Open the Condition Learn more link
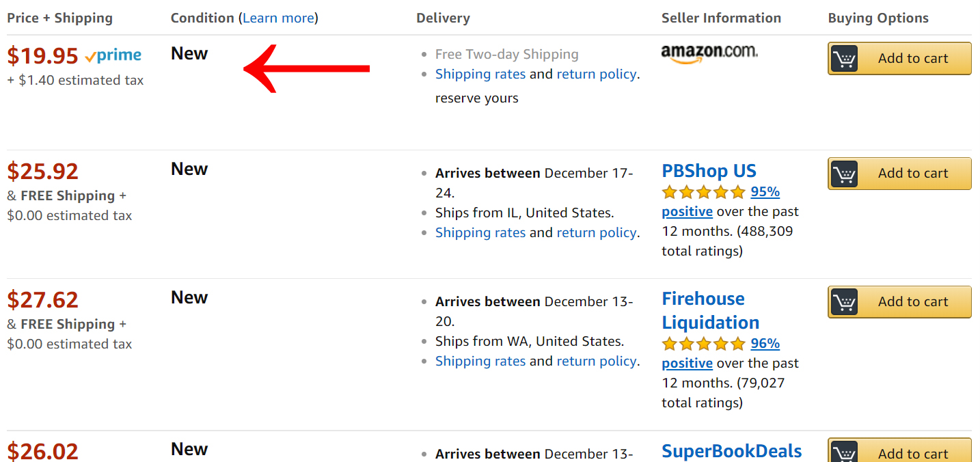The width and height of the screenshot is (980, 462). pos(278,18)
